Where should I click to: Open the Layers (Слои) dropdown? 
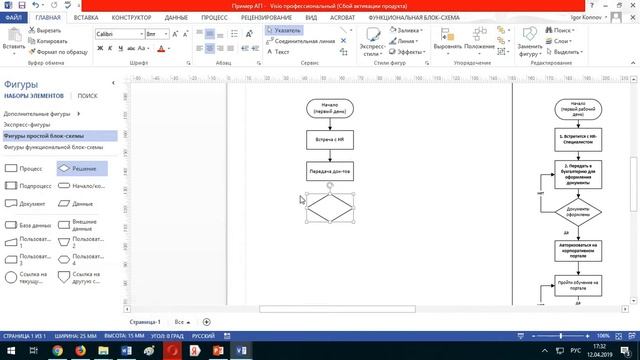click(x=558, y=41)
